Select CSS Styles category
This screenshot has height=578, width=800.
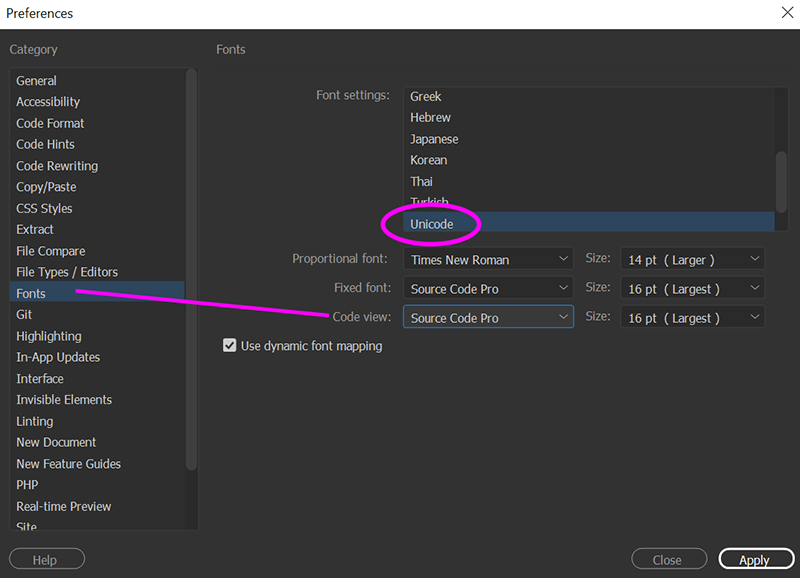point(97,208)
